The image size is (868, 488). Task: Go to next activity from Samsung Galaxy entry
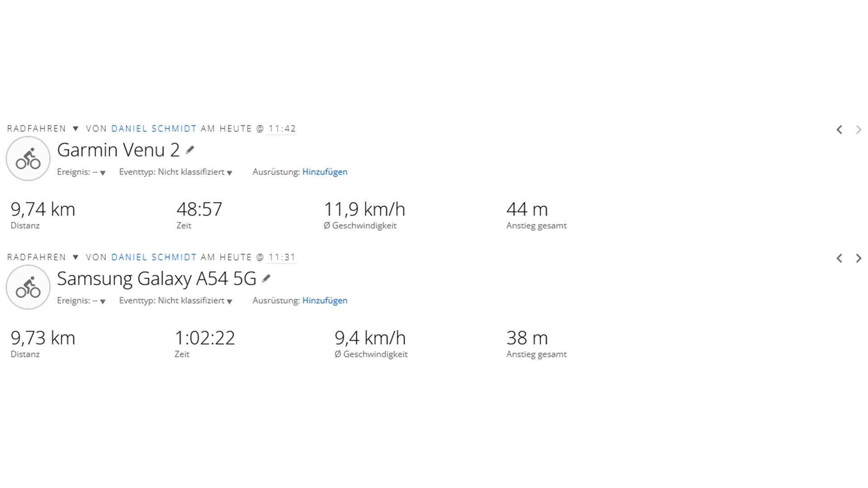(x=859, y=258)
